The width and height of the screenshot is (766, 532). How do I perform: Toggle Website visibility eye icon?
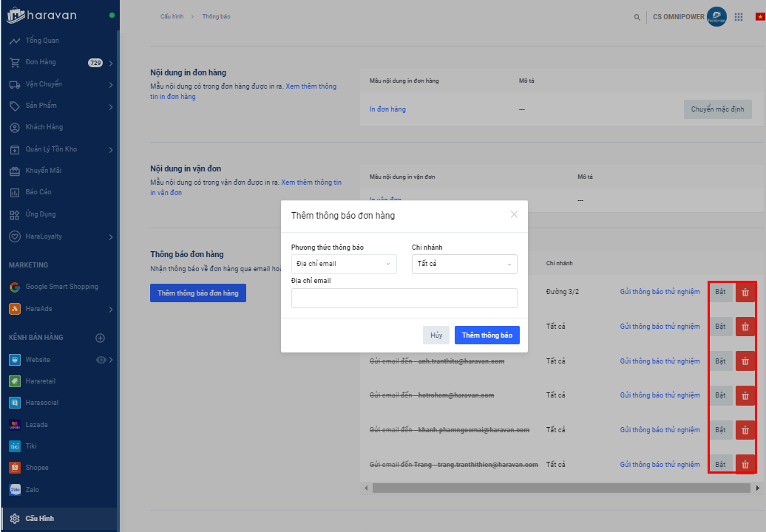(x=101, y=360)
